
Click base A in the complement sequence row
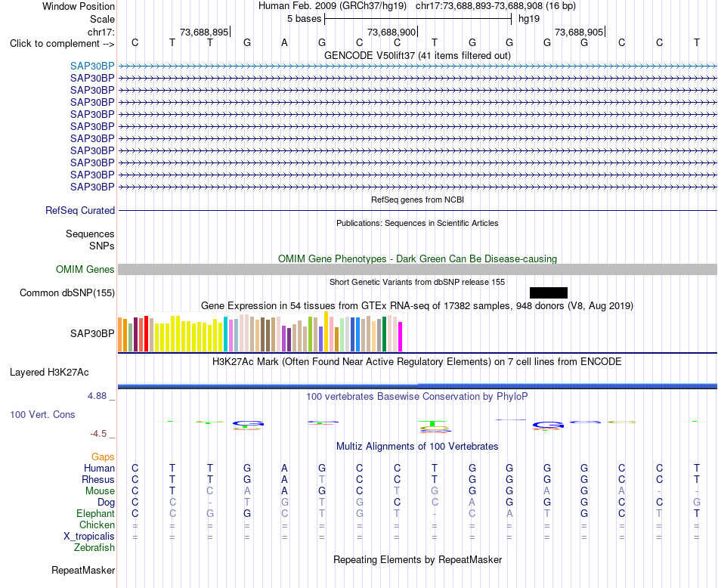tap(284, 43)
